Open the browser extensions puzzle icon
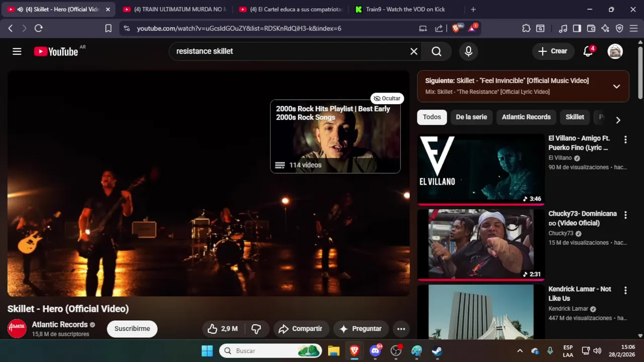Image resolution: width=644 pixels, height=362 pixels. (526, 29)
